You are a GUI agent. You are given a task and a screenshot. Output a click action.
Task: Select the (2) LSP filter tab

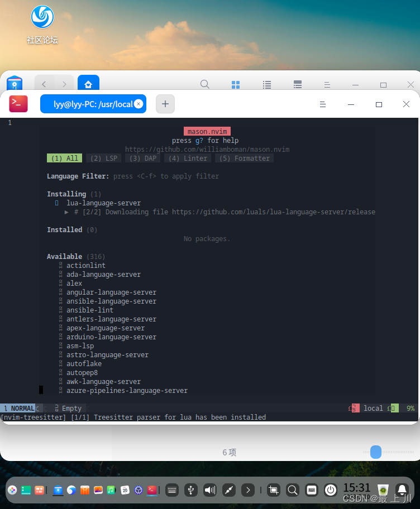point(104,159)
